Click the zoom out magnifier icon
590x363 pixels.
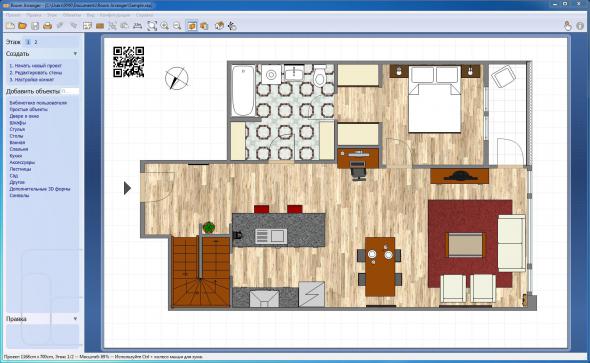coord(177,26)
